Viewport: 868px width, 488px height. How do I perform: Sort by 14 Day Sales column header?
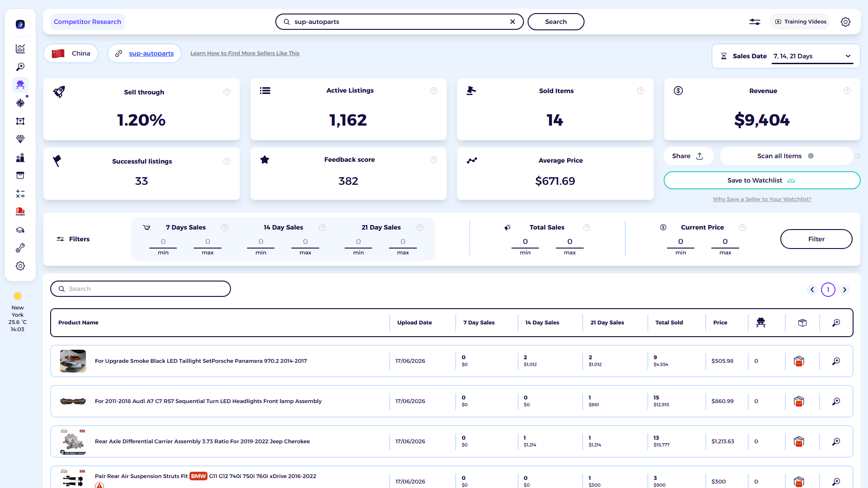click(542, 323)
